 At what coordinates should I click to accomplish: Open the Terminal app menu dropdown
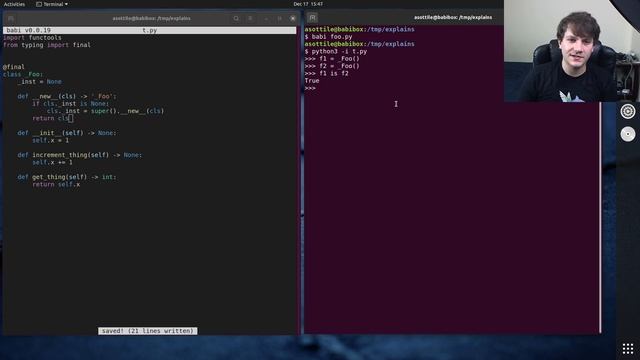pos(52,4)
